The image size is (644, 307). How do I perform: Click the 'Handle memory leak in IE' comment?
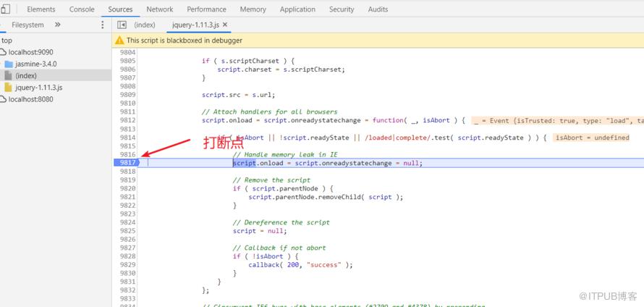tap(285, 154)
